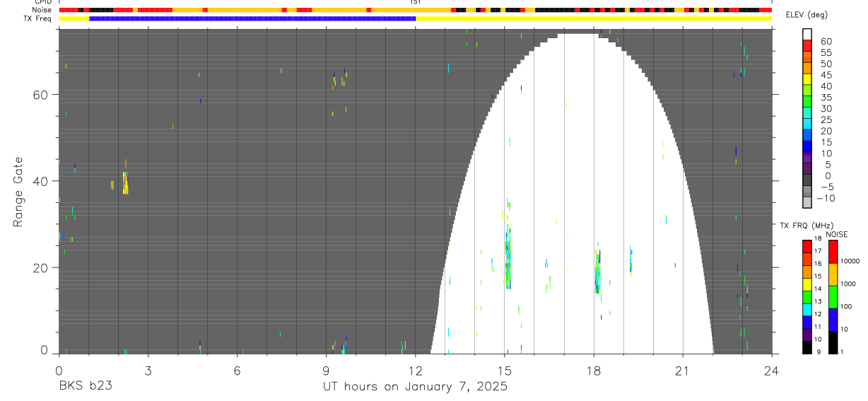The image size is (868, 401).
Task: Pick yellow segment between 14 and 15 on TX FRQ bar
Action: pyautogui.click(x=807, y=284)
